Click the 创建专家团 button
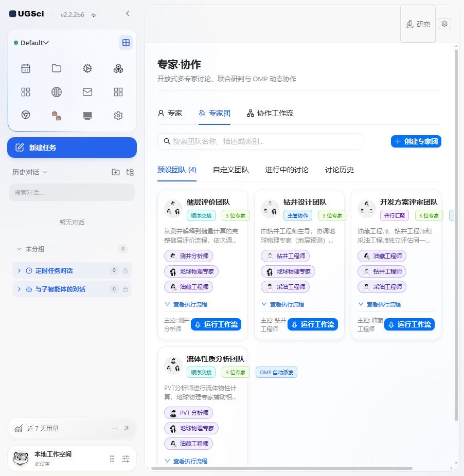Viewport: 464px width, 476px height. click(416, 141)
